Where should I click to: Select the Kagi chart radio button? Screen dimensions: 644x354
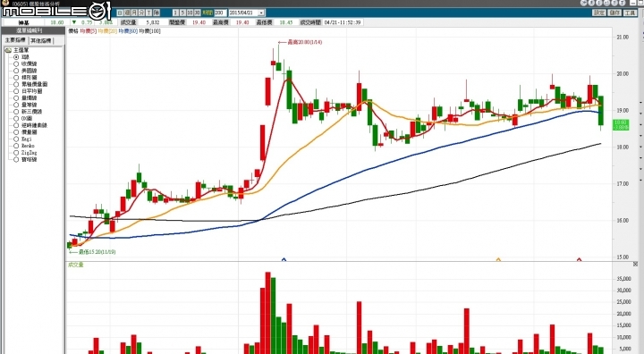16,139
